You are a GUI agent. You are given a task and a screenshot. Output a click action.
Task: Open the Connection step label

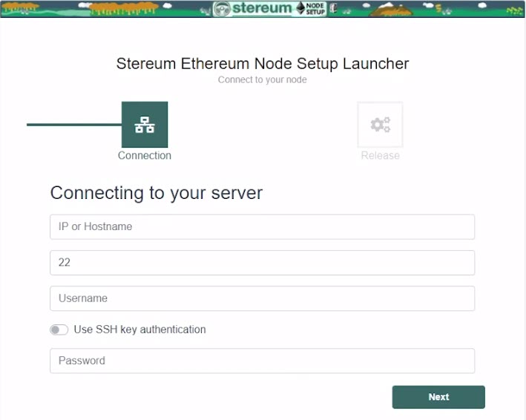[145, 155]
